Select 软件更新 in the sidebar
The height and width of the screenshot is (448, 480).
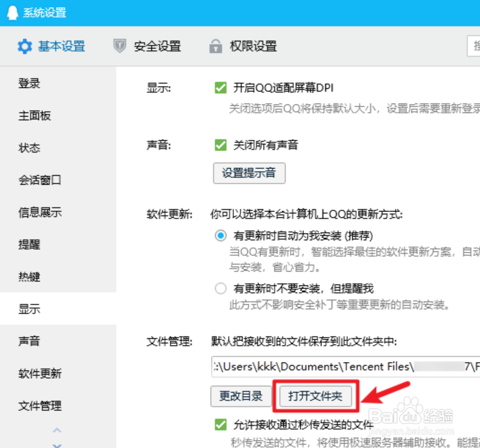(58, 373)
